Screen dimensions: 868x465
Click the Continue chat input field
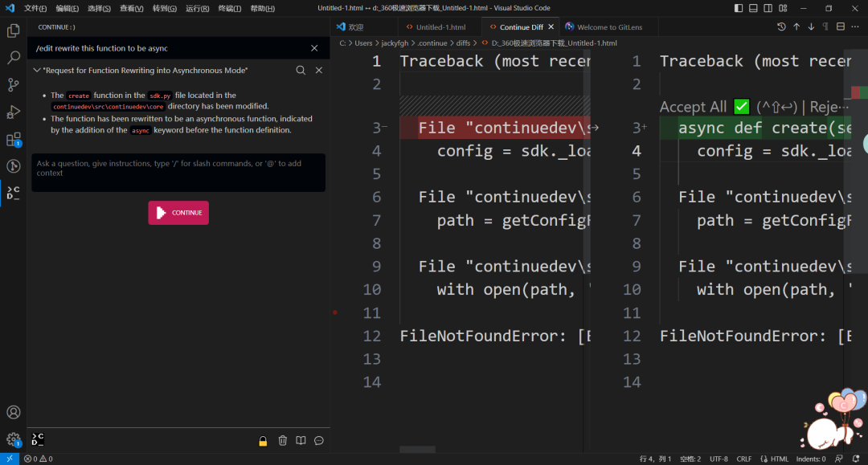(178, 173)
